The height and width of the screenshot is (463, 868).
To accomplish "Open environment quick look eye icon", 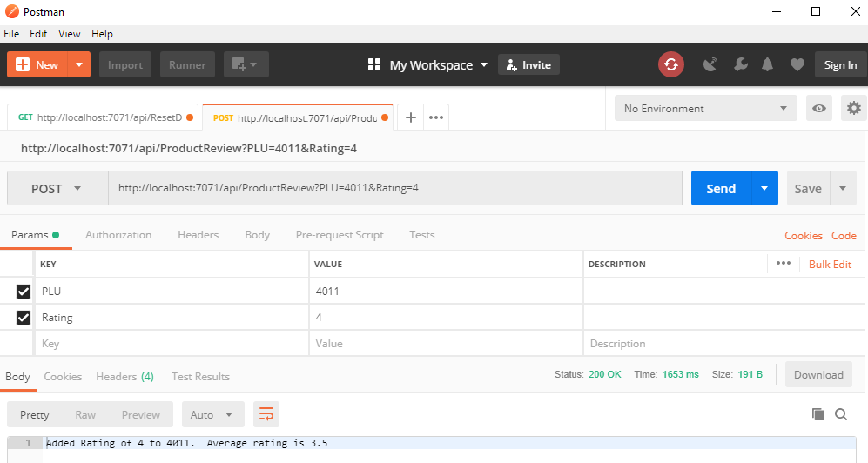I will 819,108.
